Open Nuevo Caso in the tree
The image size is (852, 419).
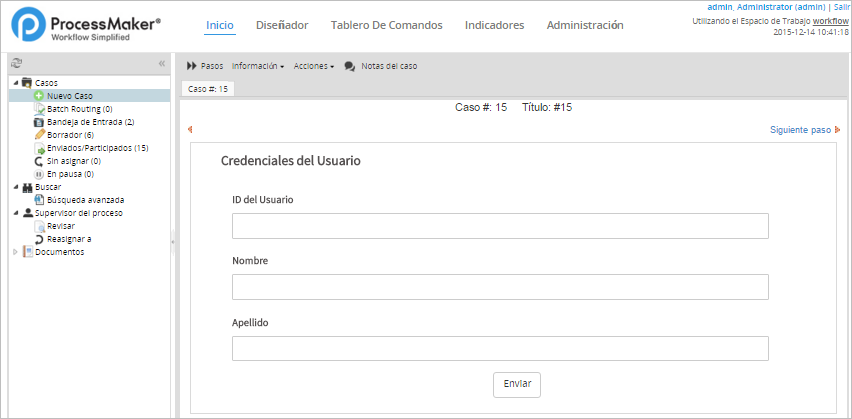coord(69,96)
